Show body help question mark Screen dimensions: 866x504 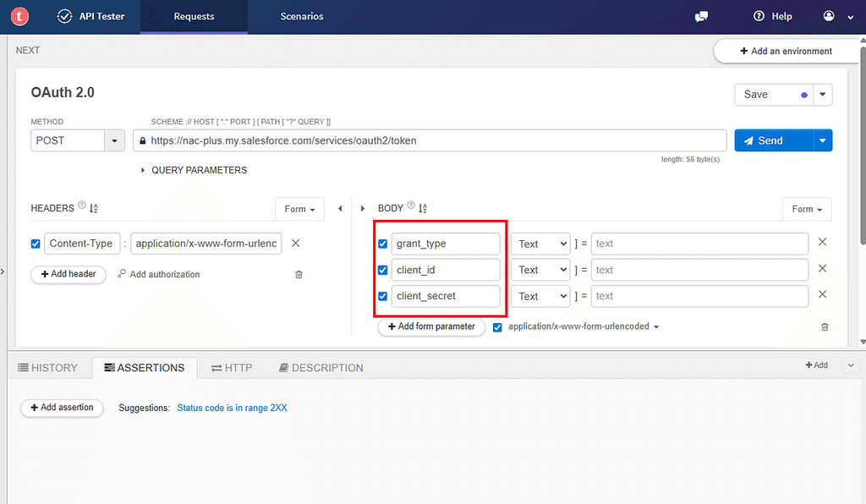click(411, 205)
